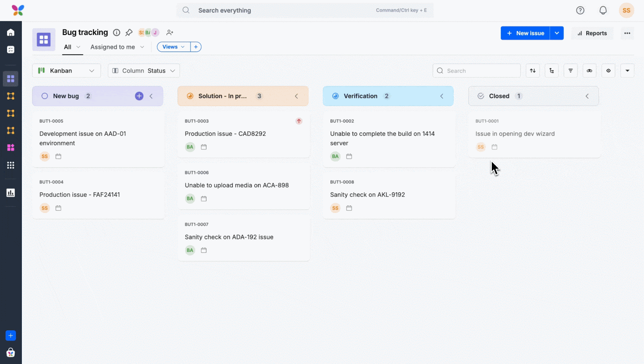
Task: Add a new view with plus button
Action: tap(196, 47)
